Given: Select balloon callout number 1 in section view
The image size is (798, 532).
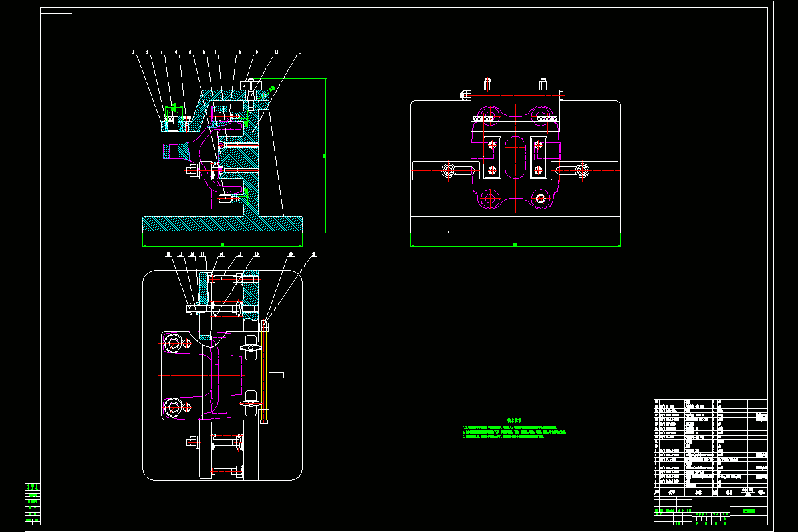Looking at the screenshot, I should point(132,51).
